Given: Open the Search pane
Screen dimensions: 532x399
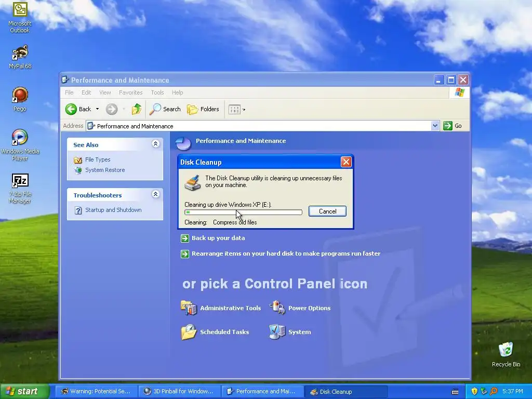Looking at the screenshot, I should [x=165, y=109].
